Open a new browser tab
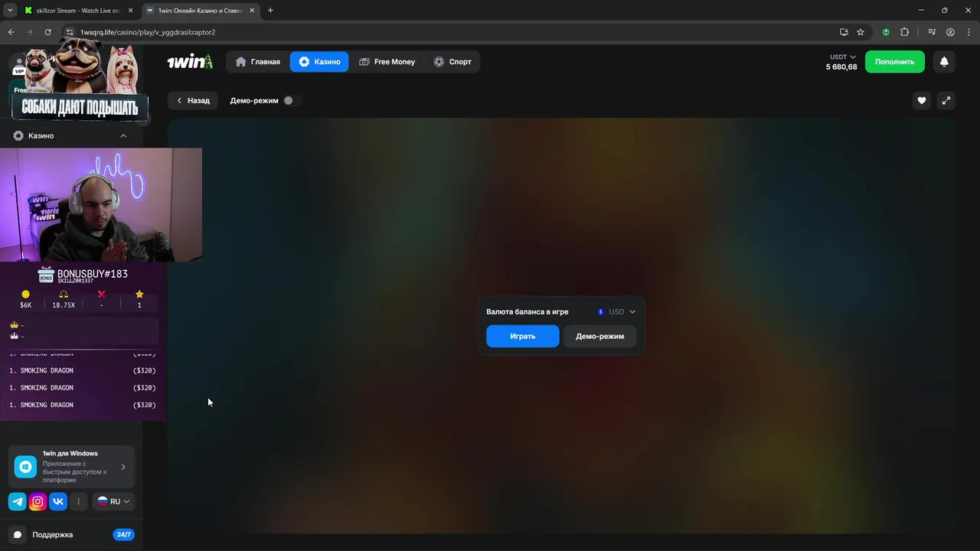 (270, 11)
